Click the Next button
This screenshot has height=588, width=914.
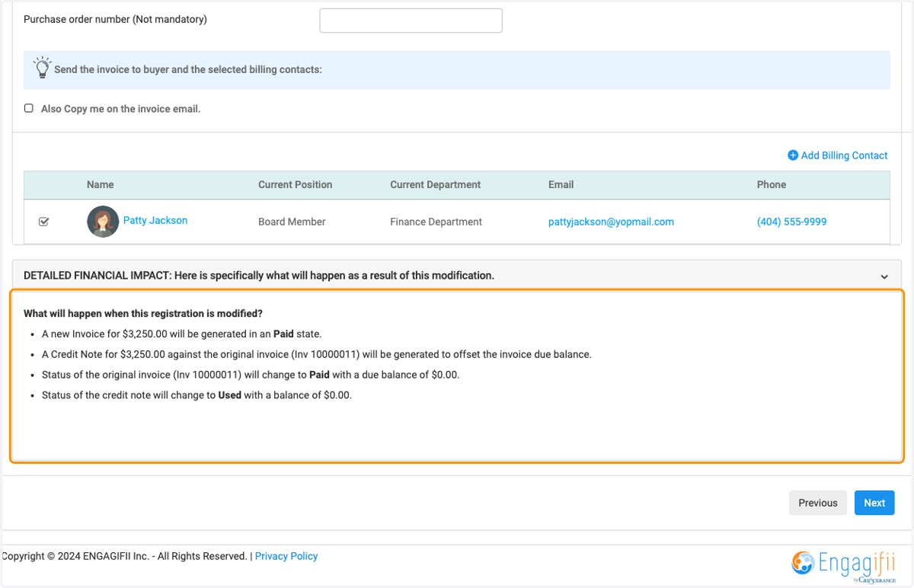tap(874, 503)
